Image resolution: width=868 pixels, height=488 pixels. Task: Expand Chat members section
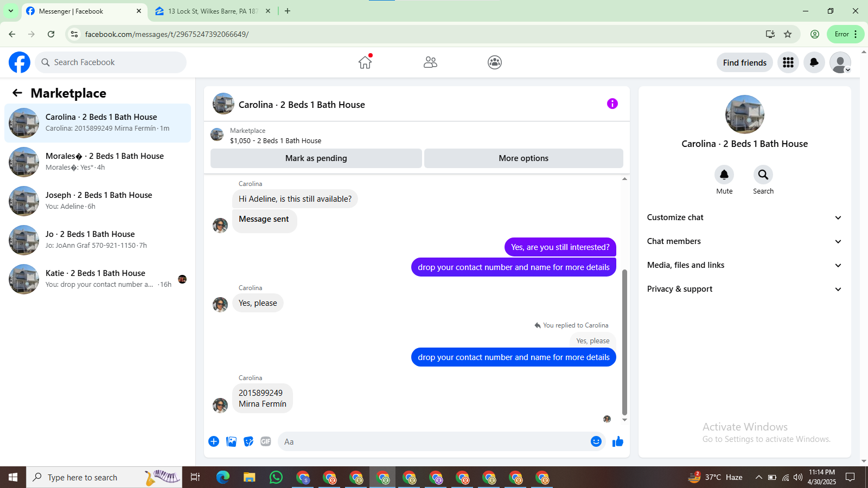tap(744, 241)
